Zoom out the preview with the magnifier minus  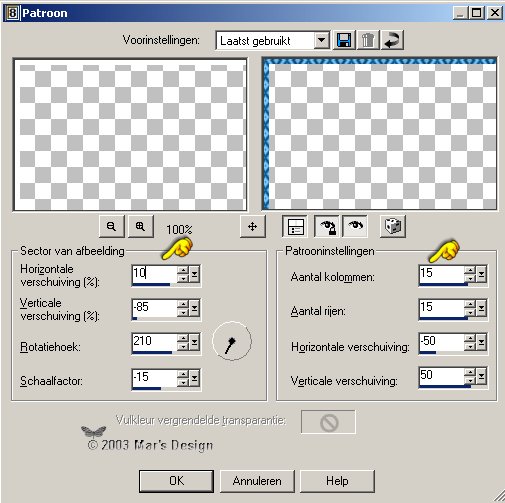tap(112, 226)
